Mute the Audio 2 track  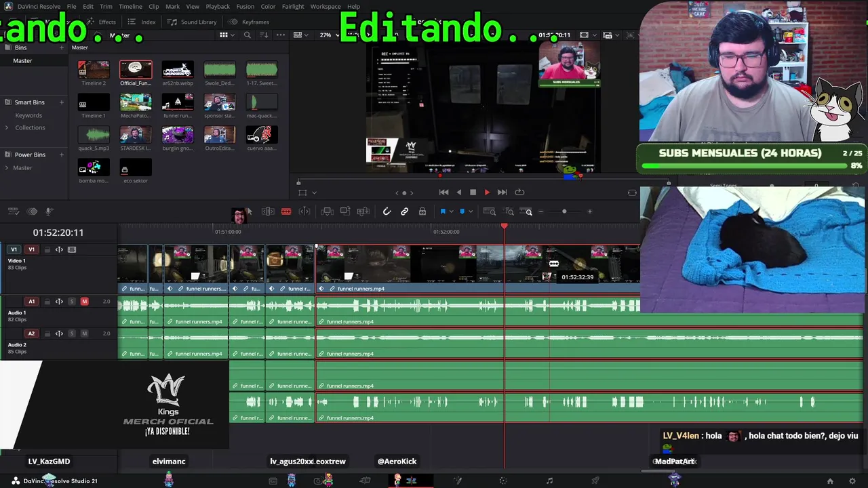tap(84, 333)
